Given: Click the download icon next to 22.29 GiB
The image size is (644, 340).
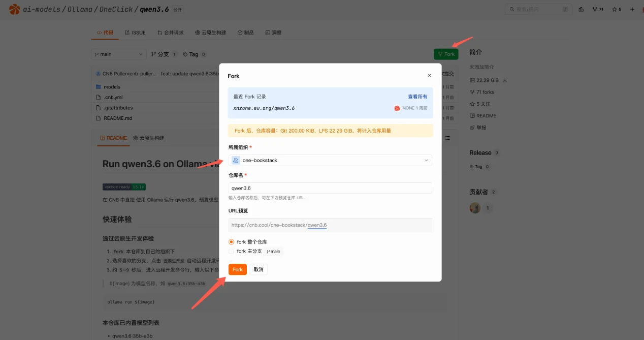Looking at the screenshot, I should click(505, 80).
